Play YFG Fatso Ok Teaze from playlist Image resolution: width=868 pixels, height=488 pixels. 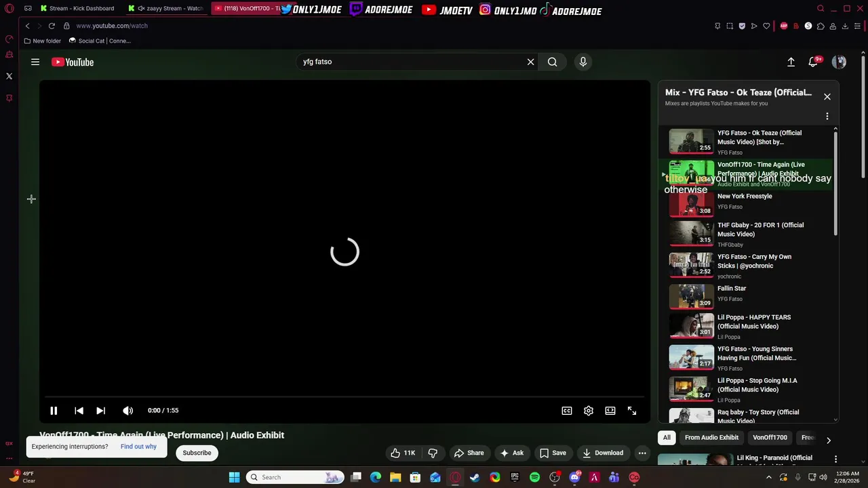746,142
